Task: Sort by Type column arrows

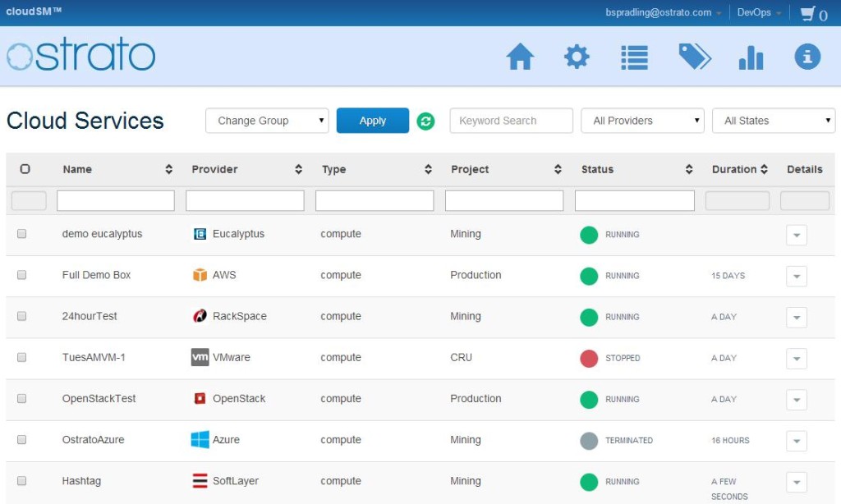Action: point(428,169)
